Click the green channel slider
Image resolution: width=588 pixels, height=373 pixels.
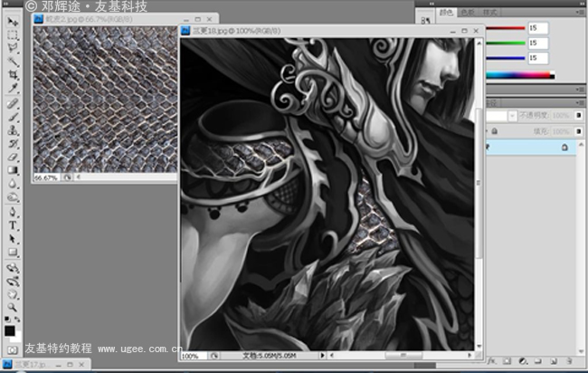coord(505,43)
